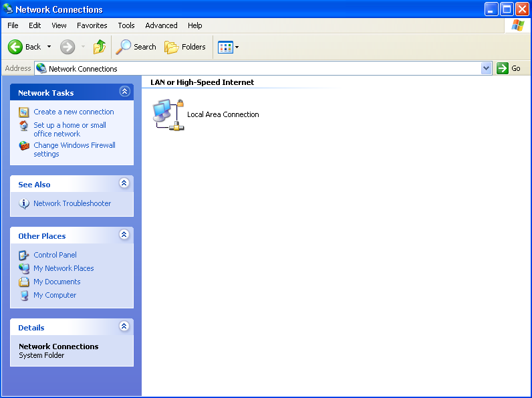Viewport: 532px width, 398px height.
Task: Go to Control Panel link
Action: (55, 255)
